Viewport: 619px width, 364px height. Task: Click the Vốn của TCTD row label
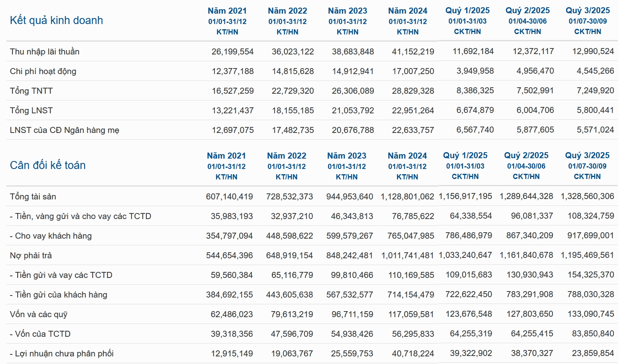(x=40, y=334)
